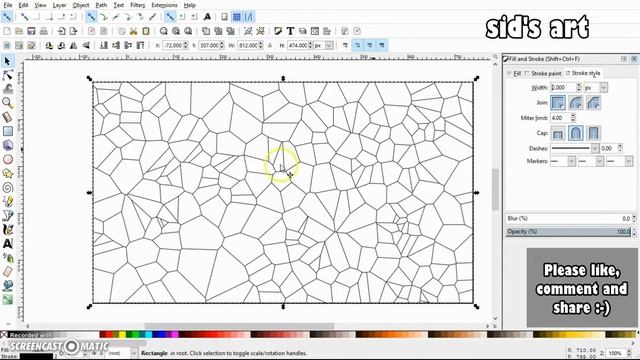Select the Pencil freehand tool
The image size is (640, 360).
[x=7, y=201]
